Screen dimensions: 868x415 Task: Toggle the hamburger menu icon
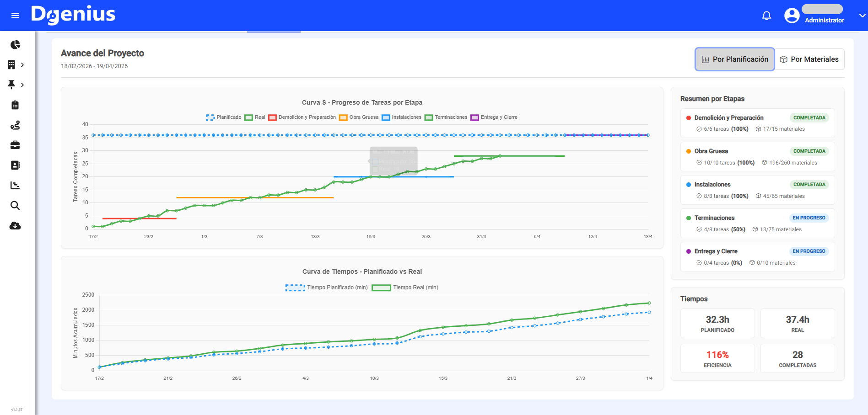coord(15,15)
